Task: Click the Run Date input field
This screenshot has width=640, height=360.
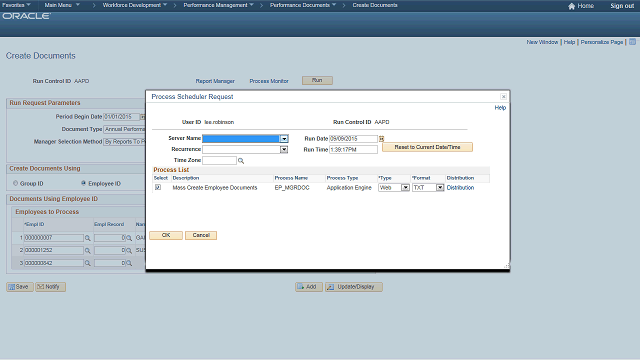Action: click(x=353, y=139)
